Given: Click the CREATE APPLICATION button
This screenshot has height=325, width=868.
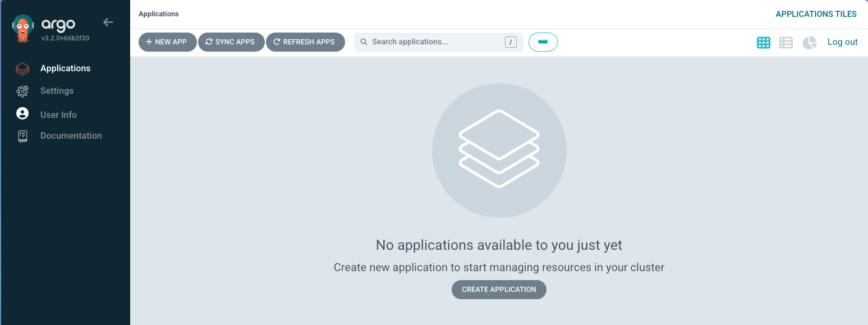Looking at the screenshot, I should point(499,289).
